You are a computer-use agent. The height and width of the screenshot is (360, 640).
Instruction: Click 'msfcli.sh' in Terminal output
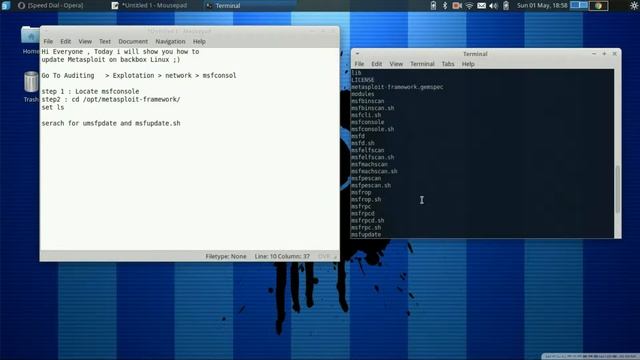[x=366, y=115]
